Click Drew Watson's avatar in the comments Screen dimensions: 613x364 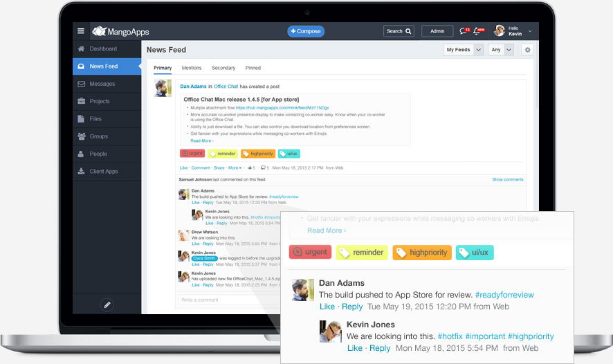[184, 235]
